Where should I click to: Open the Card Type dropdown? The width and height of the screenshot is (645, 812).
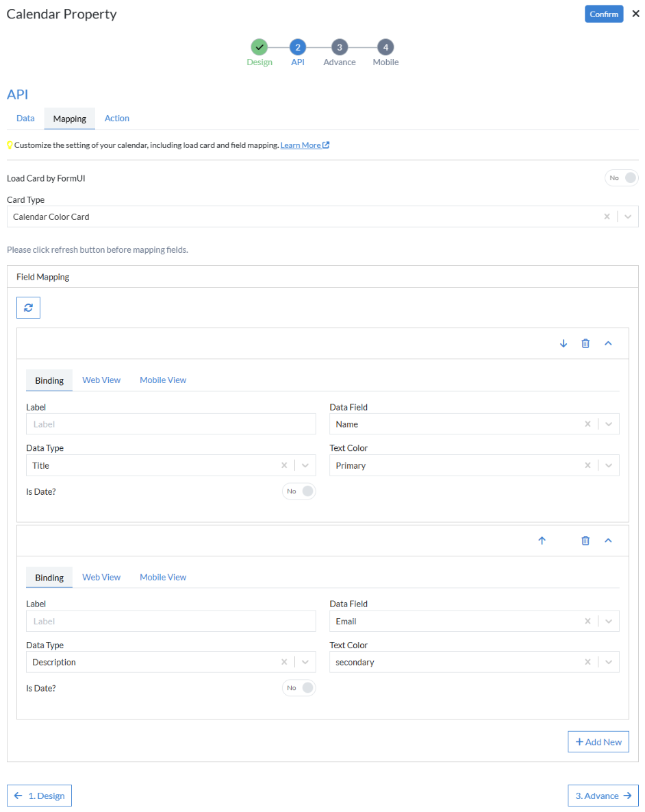628,217
